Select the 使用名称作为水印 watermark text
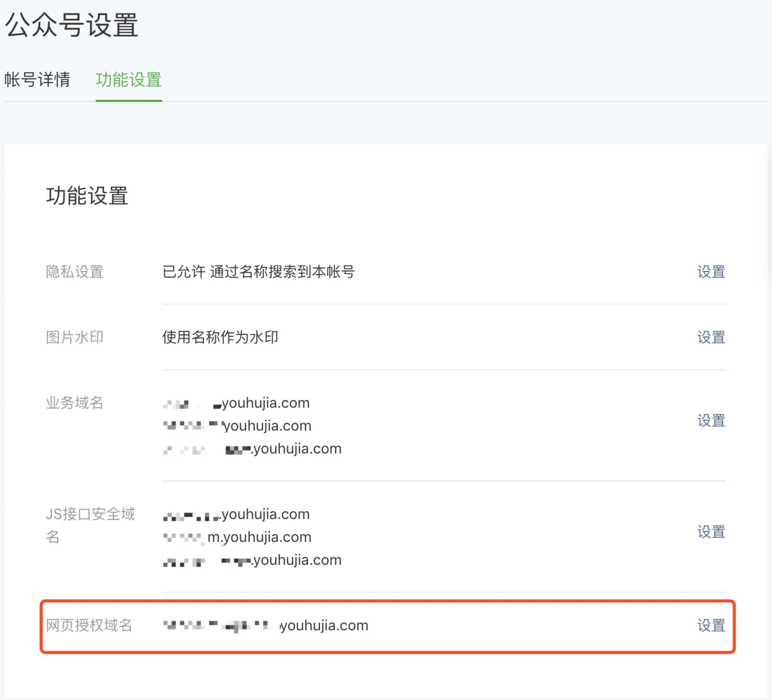772x700 pixels. [220, 337]
